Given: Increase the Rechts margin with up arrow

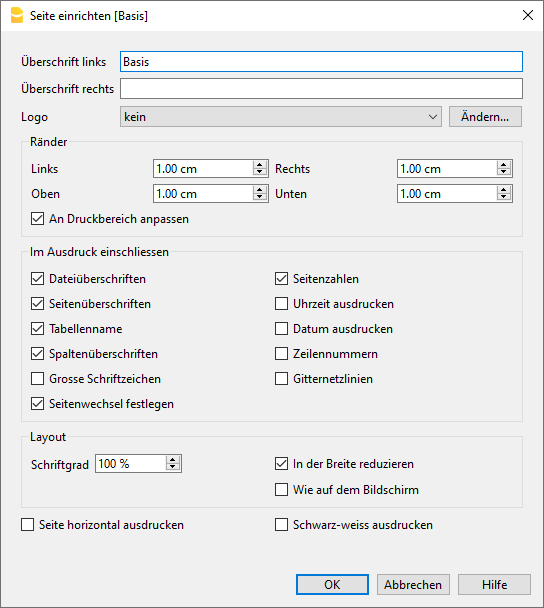Looking at the screenshot, I should 503,165.
